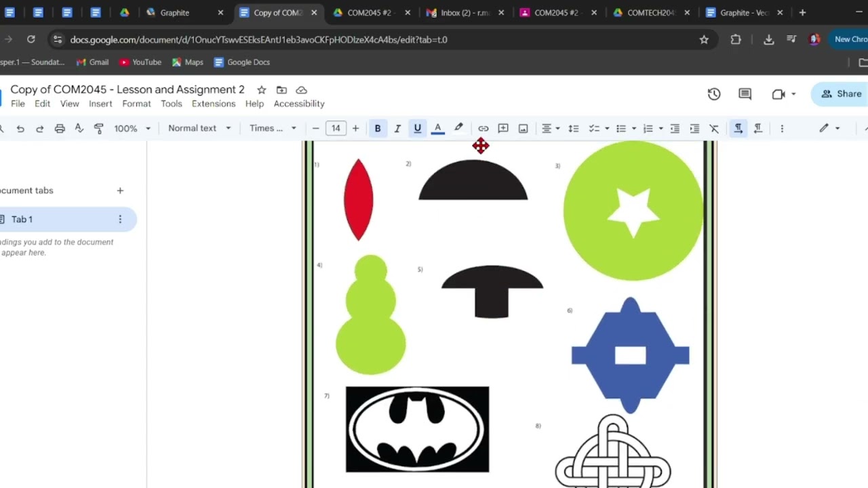Open the highlight color picker
This screenshot has height=488, width=868.
click(458, 128)
